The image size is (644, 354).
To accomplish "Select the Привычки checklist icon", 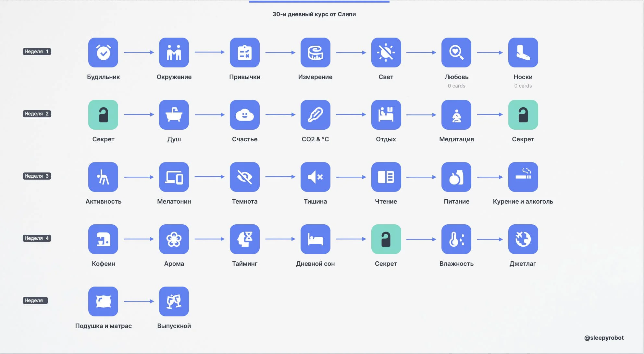I will pyautogui.click(x=245, y=53).
